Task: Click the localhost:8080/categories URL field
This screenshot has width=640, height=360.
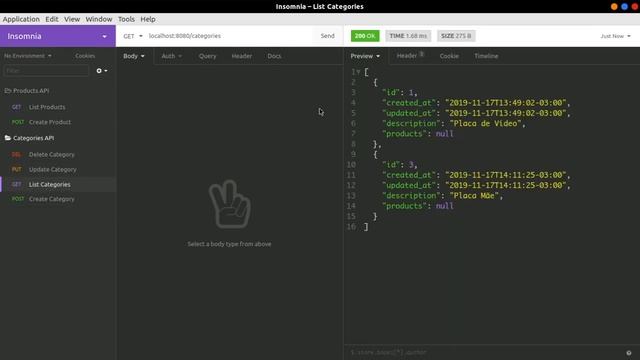Action: [x=229, y=36]
